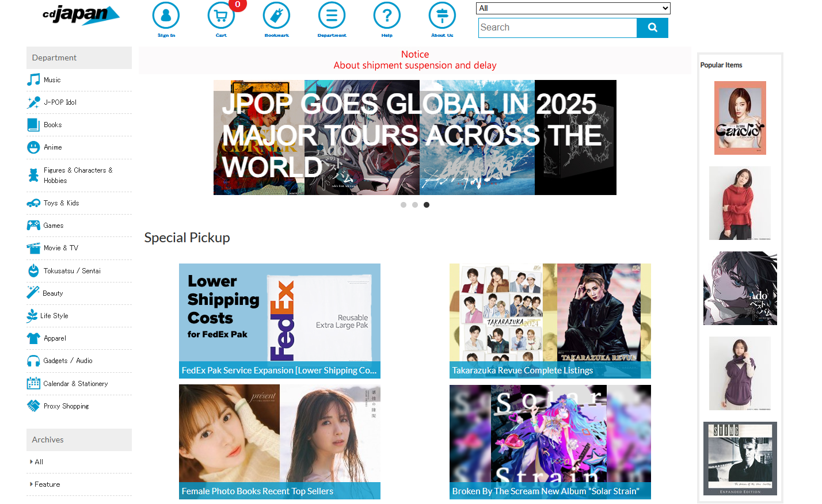This screenshot has width=822, height=504.
Task: Expand the All archives item
Action: (36, 462)
